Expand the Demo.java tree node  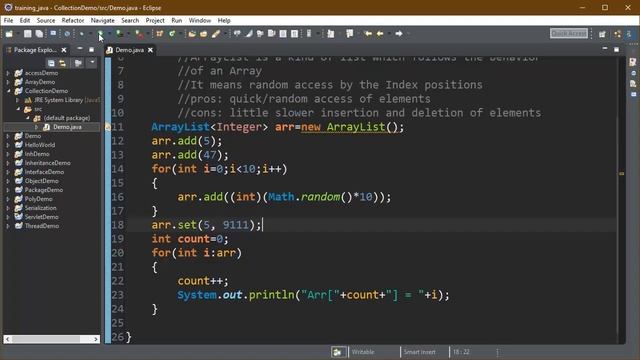36,127
